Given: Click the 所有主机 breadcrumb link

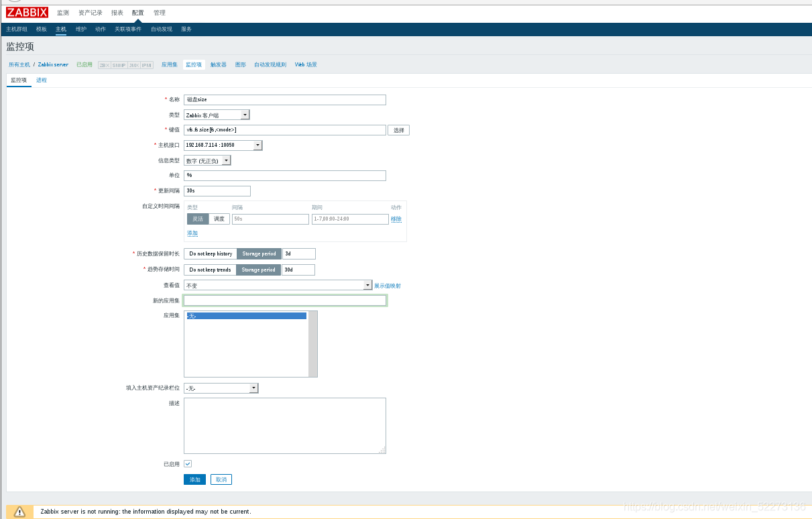Looking at the screenshot, I should [x=19, y=65].
